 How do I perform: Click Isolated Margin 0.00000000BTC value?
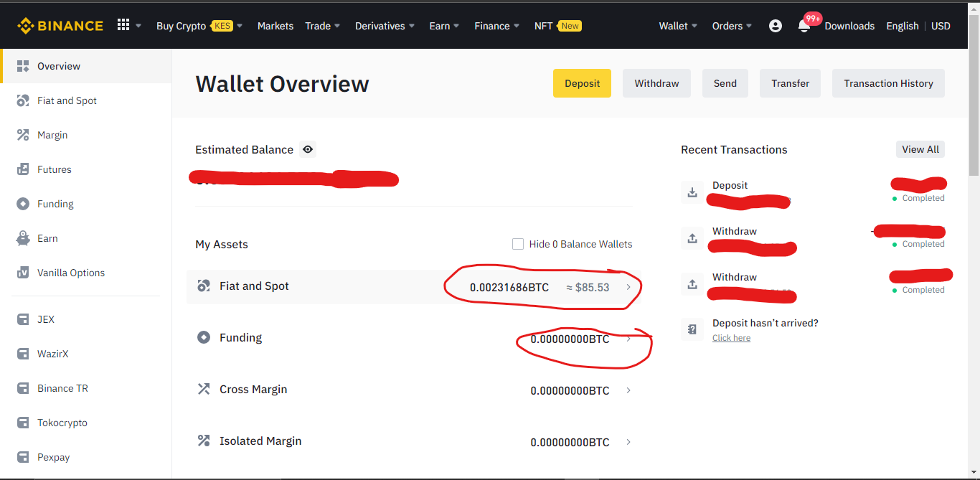570,442
